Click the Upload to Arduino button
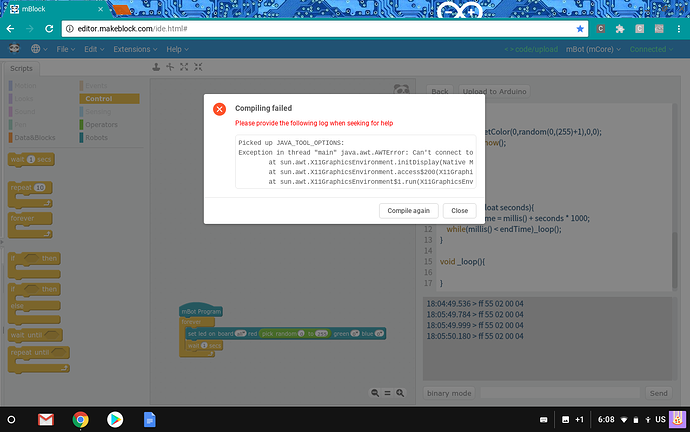The image size is (690, 432). [494, 92]
